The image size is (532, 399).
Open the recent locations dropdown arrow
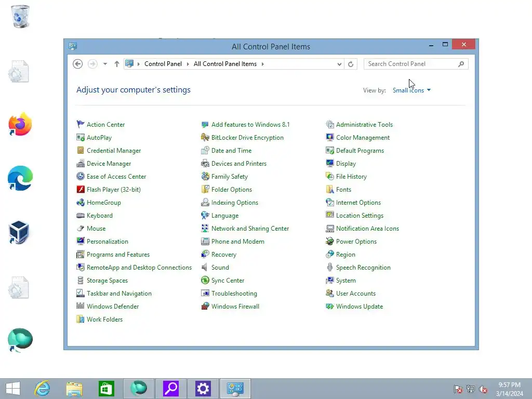pyautogui.click(x=105, y=64)
